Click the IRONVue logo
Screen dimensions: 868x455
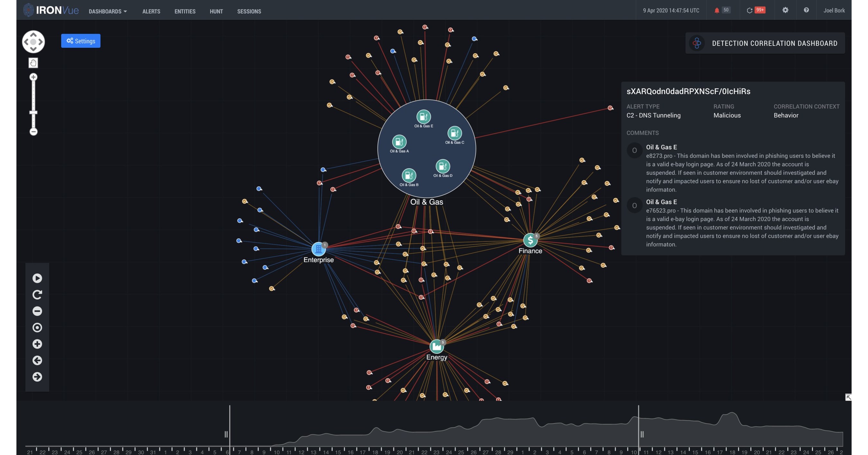(50, 10)
